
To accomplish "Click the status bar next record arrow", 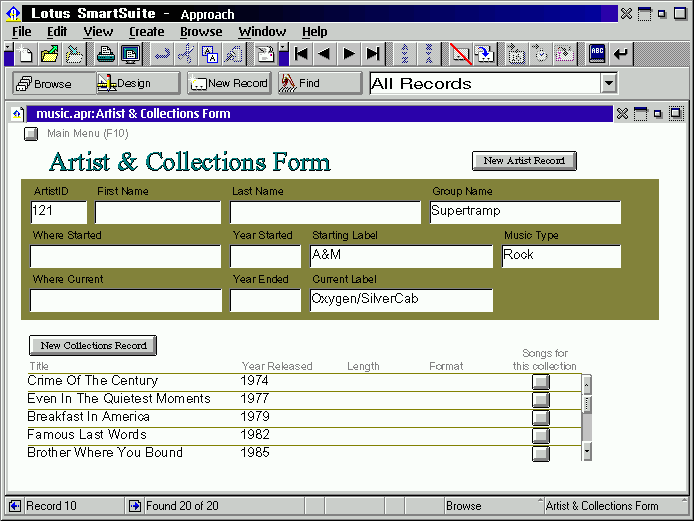I will [x=135, y=506].
